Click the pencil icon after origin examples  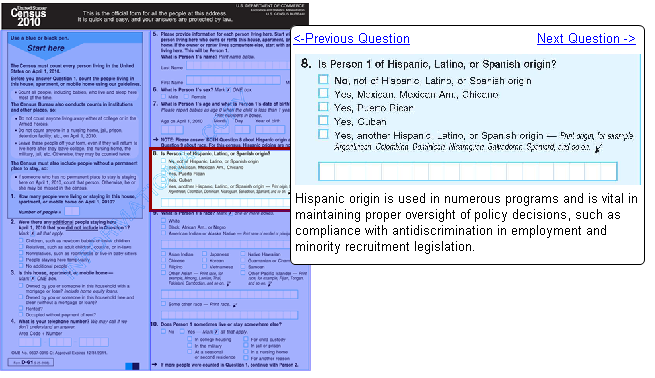(599, 148)
